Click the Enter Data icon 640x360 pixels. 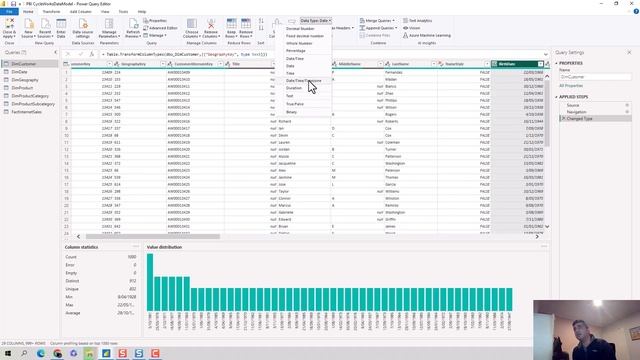(x=61, y=24)
